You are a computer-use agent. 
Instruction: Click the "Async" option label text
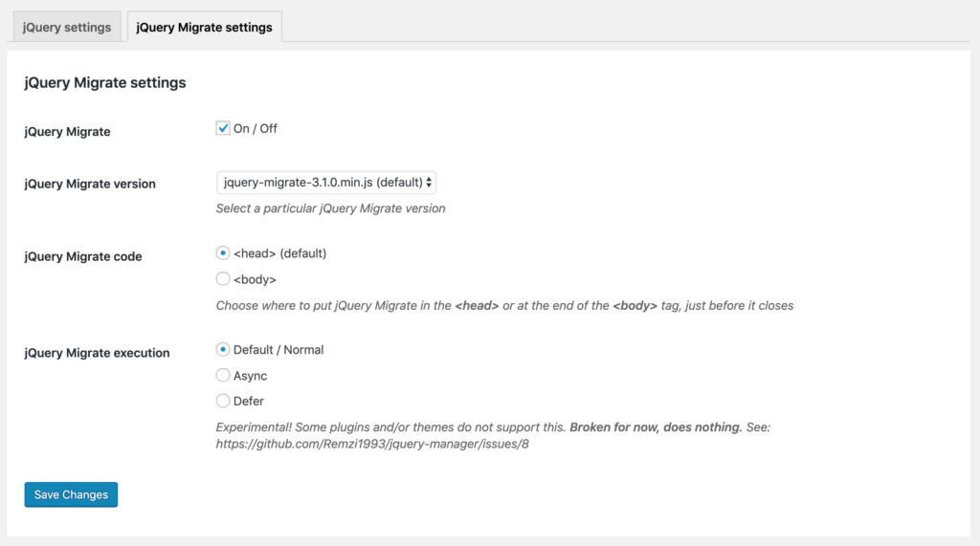[x=250, y=376]
